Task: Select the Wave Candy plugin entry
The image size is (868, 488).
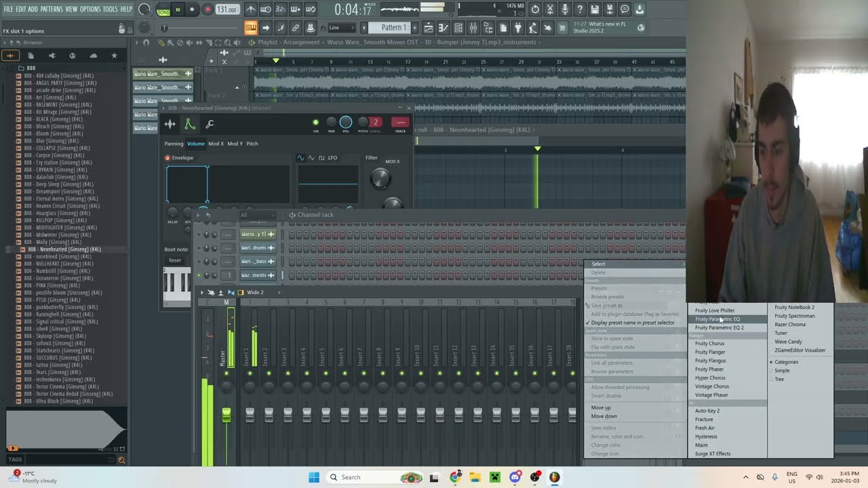Action: coord(788,342)
